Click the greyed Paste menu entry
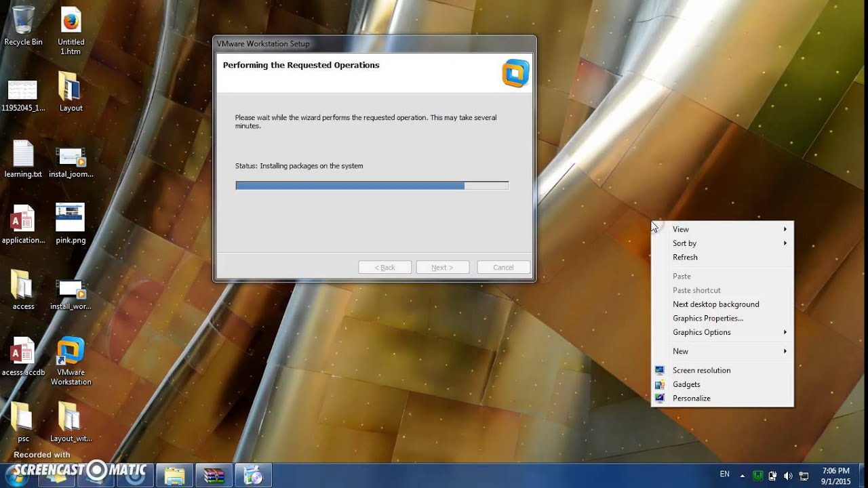The image size is (868, 488). 722,277
